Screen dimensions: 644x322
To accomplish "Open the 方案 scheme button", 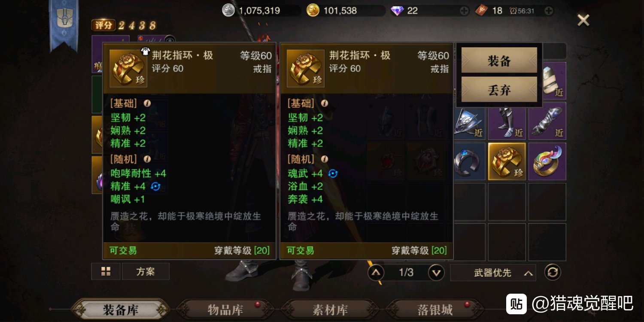I will coord(146,271).
